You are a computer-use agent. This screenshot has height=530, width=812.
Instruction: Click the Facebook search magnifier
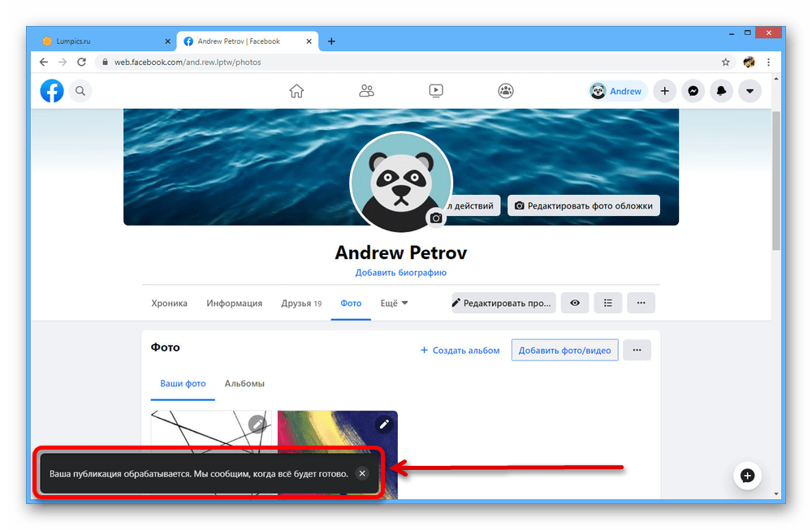click(x=80, y=91)
